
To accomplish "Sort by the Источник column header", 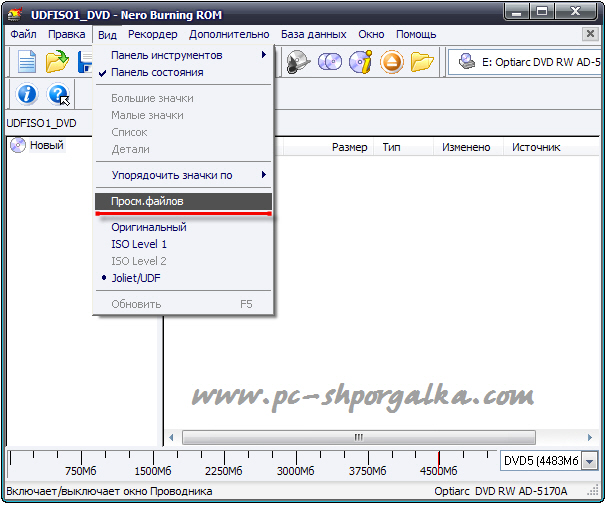I will click(552, 147).
